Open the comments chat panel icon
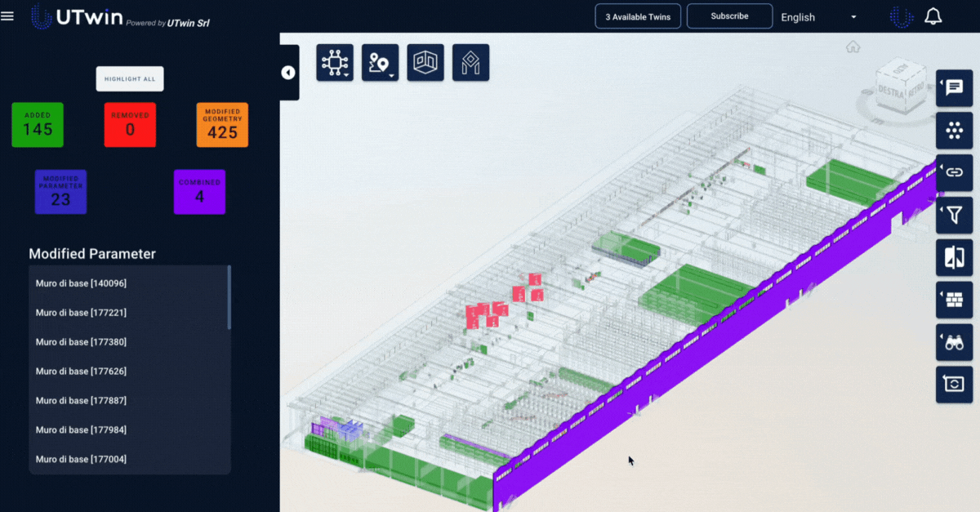Image resolution: width=980 pixels, height=512 pixels. click(954, 87)
